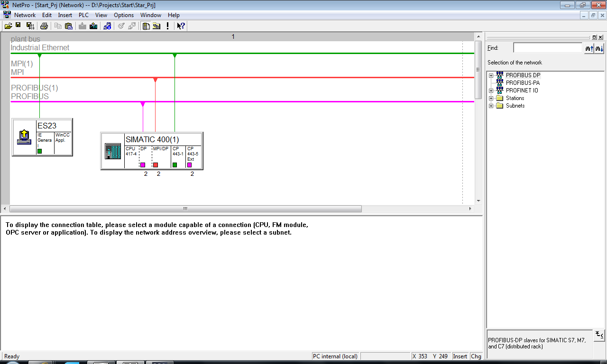
Task: Click the Find downward binoculars button
Action: pos(599,48)
